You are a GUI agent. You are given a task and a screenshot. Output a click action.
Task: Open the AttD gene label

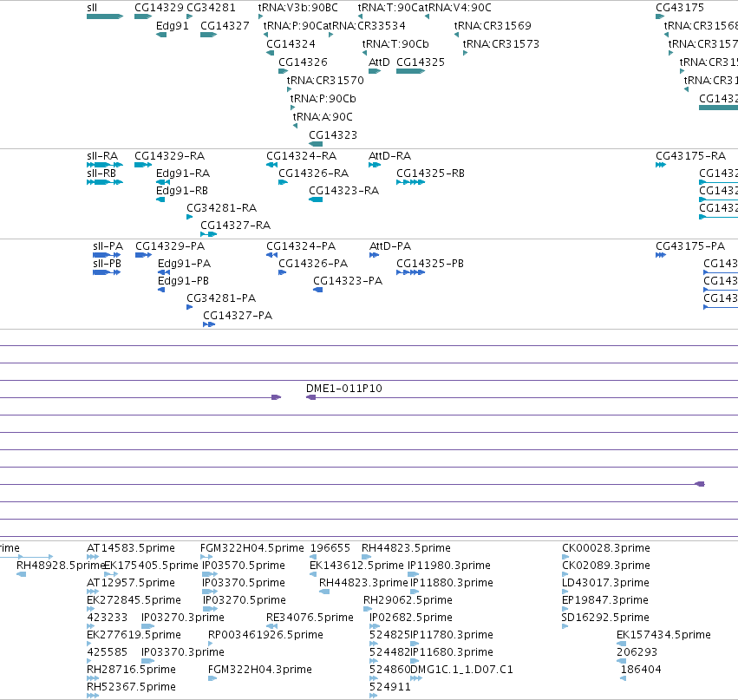[379, 62]
